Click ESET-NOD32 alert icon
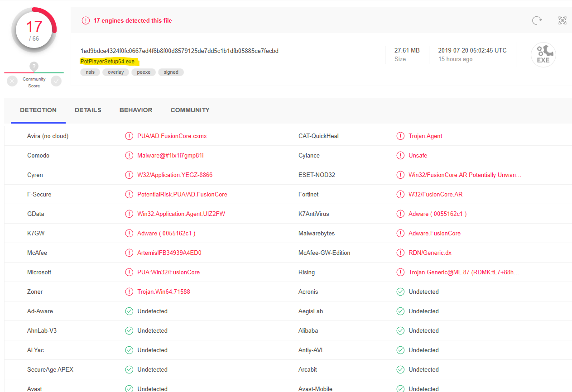Image resolution: width=572 pixels, height=392 pixels. point(400,175)
